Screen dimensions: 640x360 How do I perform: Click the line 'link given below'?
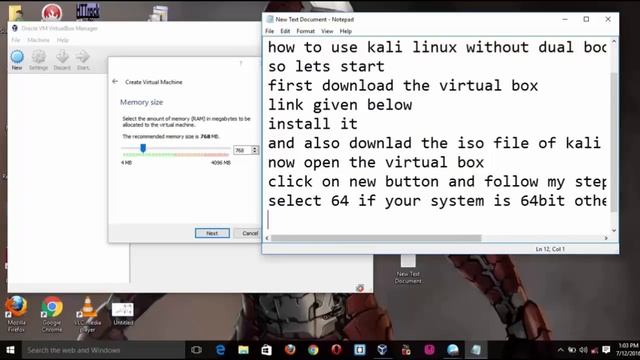[x=340, y=105]
